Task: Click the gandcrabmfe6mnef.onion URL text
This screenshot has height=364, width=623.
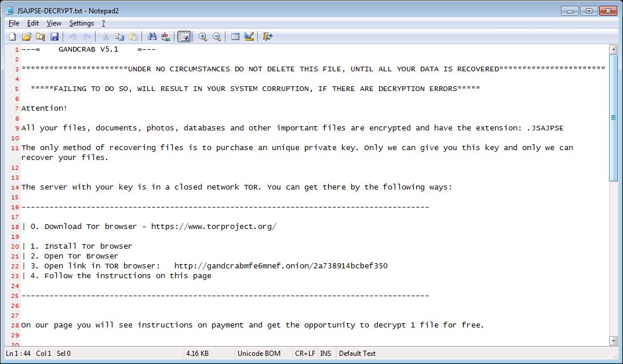Action: click(281, 266)
